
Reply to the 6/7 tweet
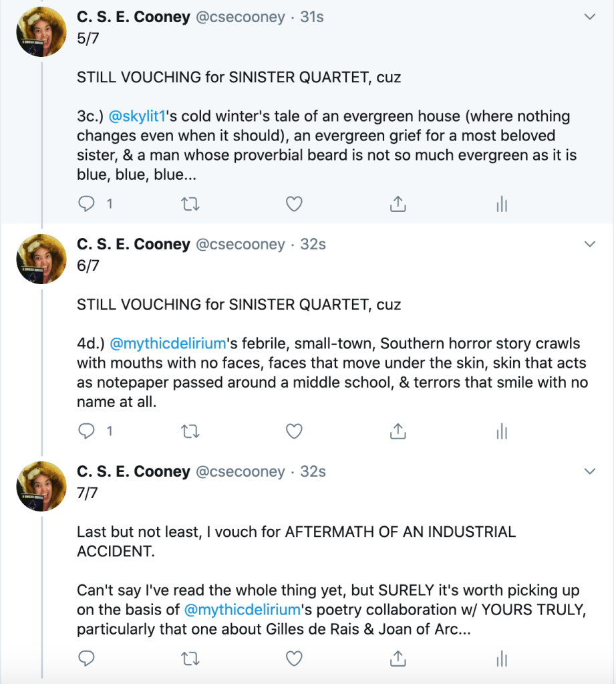(x=87, y=432)
